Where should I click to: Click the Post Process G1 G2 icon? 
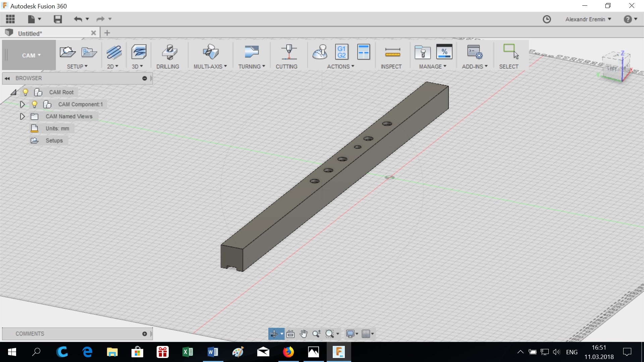pos(341,52)
